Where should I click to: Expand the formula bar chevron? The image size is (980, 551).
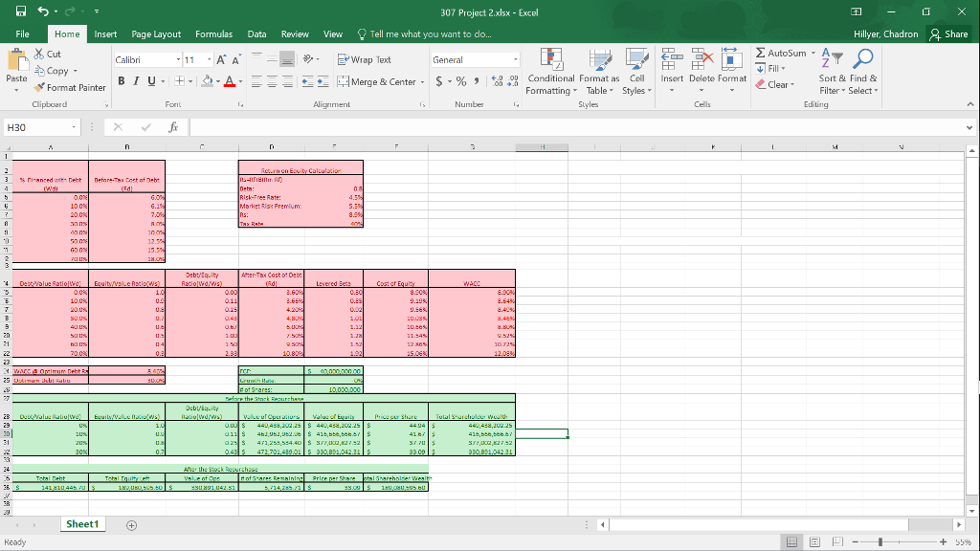pos(969,127)
